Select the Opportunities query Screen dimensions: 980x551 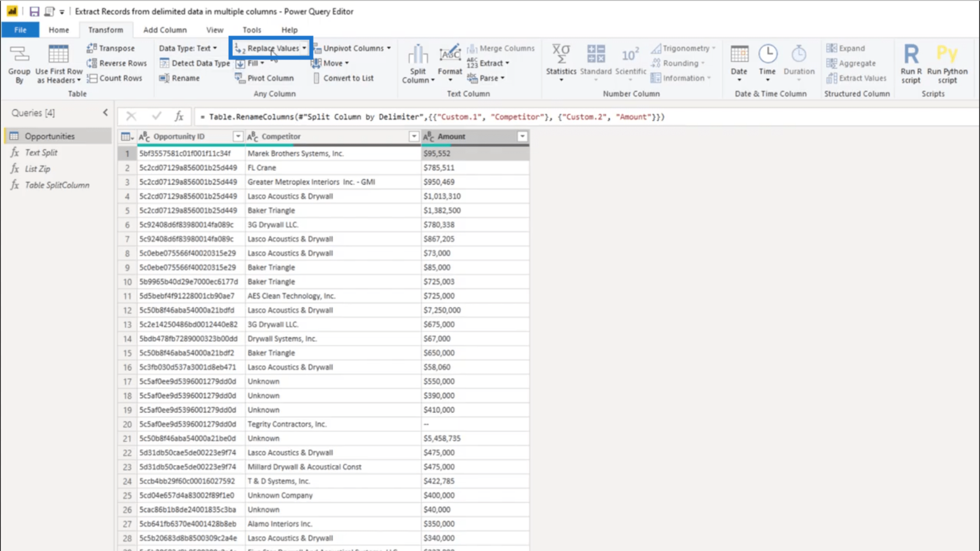pos(58,136)
